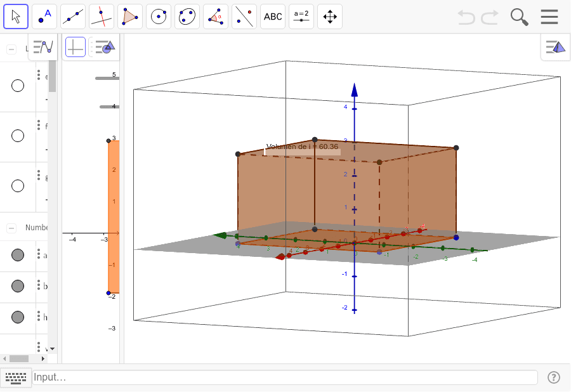Show object f with its visibility circle
571x392 pixels.
[18, 136]
